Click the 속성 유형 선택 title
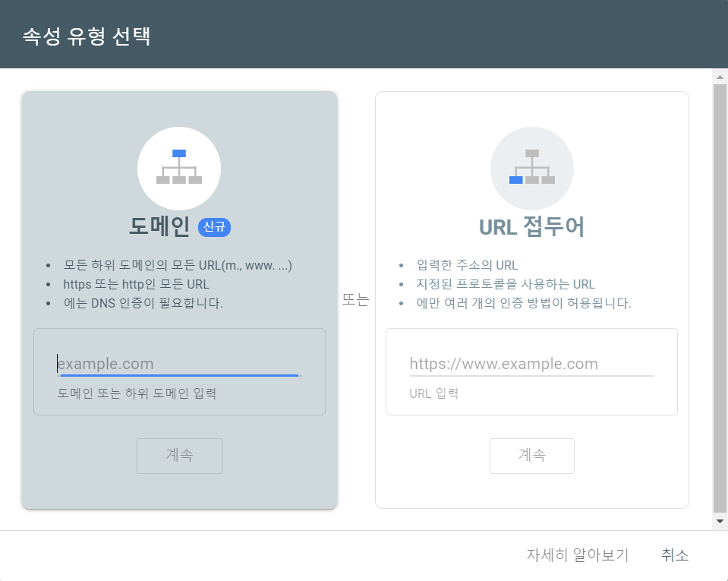 pyautogui.click(x=87, y=36)
